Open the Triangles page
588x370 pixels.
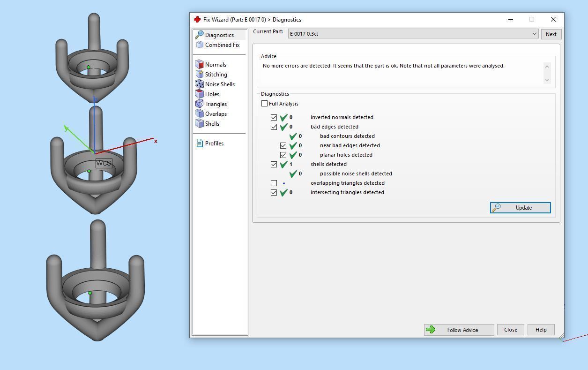216,104
